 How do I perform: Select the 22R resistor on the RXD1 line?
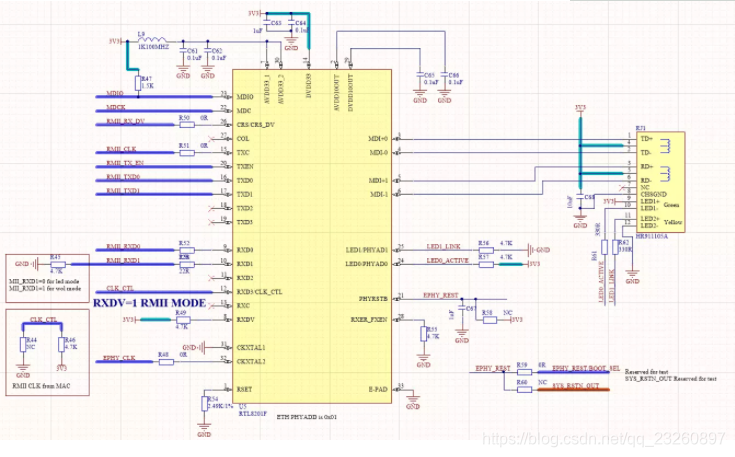[187, 264]
